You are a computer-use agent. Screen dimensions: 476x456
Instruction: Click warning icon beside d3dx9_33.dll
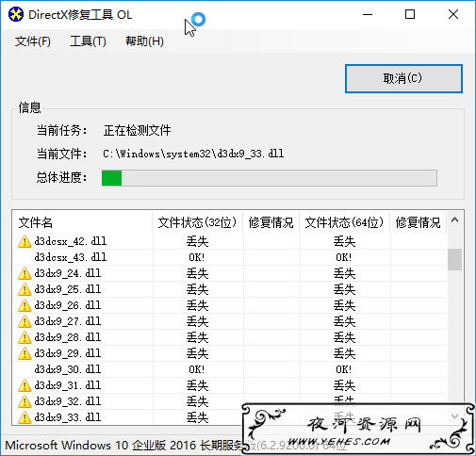25,417
